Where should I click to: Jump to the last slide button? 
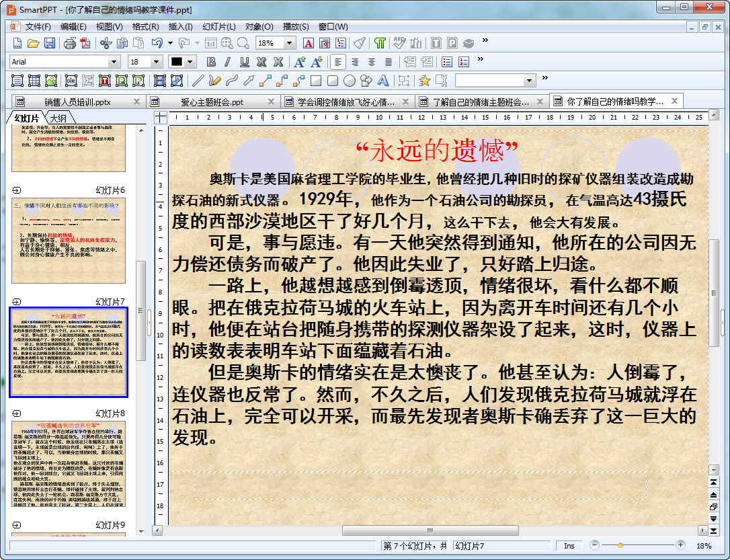tap(714, 530)
